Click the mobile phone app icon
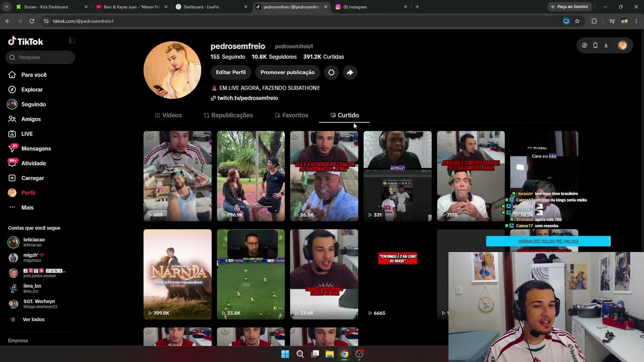The height and width of the screenshot is (362, 644). point(595,45)
